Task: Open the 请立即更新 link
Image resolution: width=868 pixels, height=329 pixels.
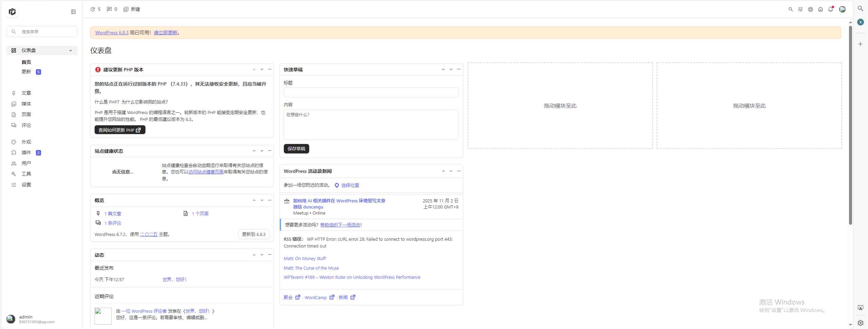Action: (x=165, y=32)
